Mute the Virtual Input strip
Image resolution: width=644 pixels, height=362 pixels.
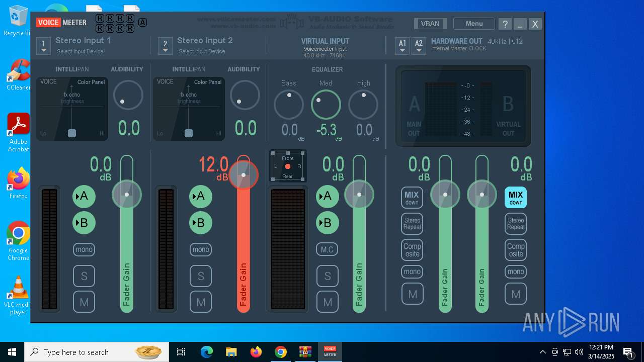coord(328,302)
